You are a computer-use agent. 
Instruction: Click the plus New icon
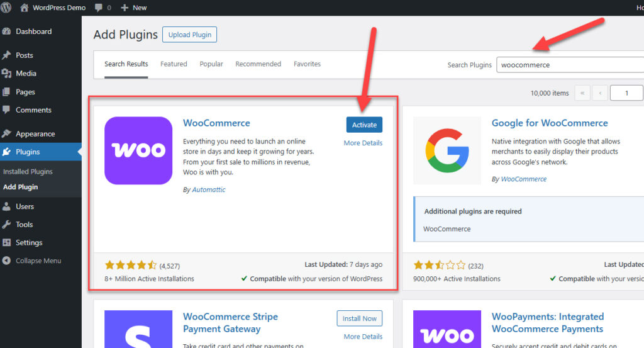[125, 8]
